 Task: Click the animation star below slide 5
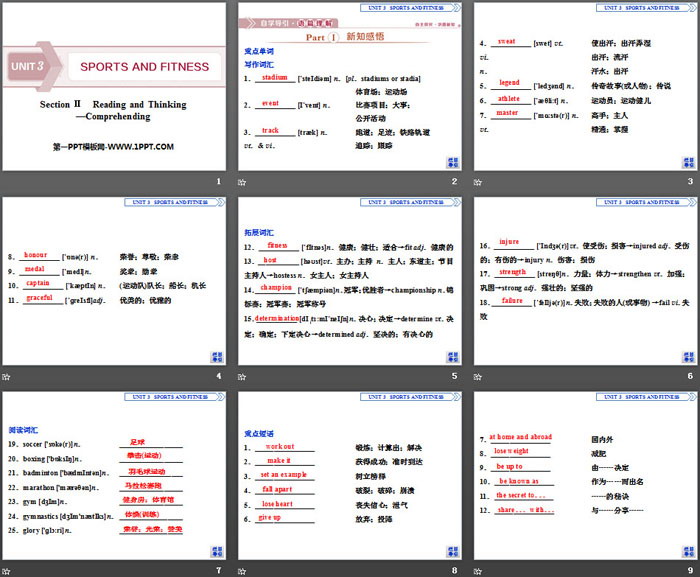click(x=241, y=377)
